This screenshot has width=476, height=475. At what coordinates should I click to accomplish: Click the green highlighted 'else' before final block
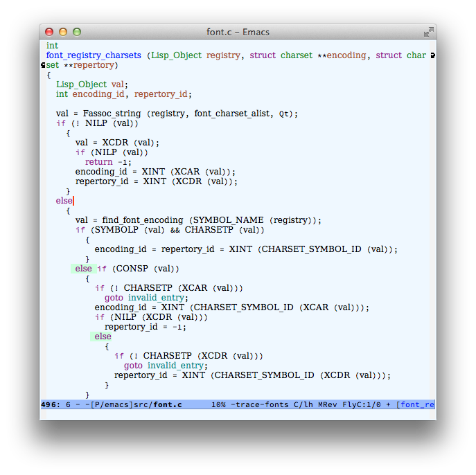point(103,337)
